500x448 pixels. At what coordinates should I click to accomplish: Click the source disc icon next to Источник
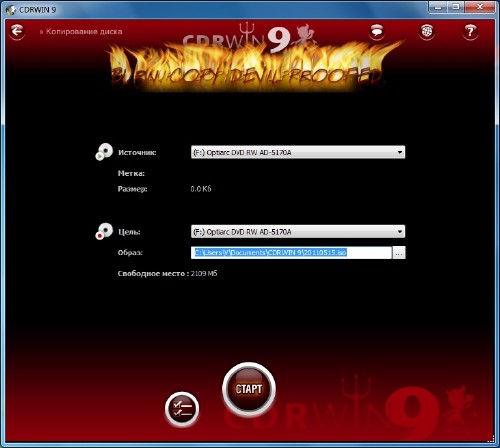pos(104,152)
